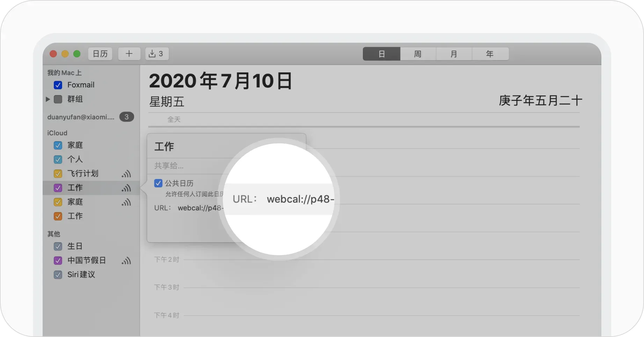Switch to the 月 view tab
The image size is (644, 337).
[x=454, y=54]
